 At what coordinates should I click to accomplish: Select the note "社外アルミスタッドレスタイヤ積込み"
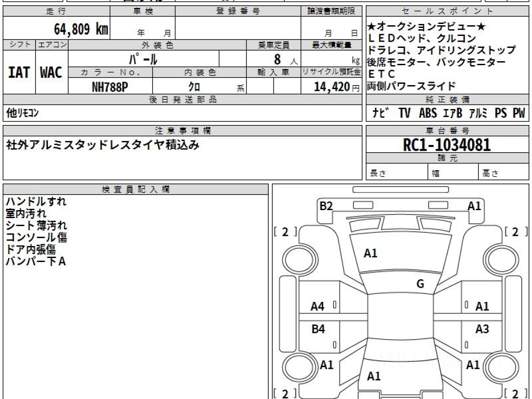(x=102, y=145)
